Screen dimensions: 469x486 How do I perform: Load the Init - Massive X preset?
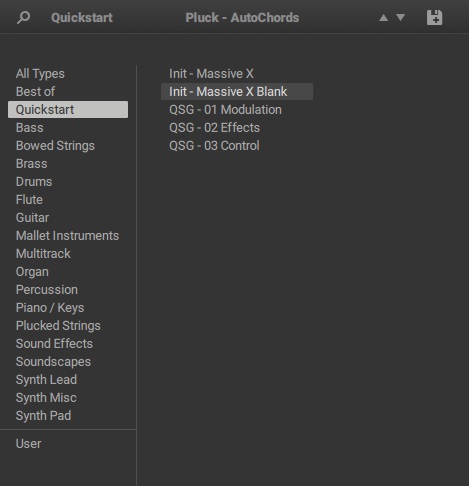(x=211, y=74)
